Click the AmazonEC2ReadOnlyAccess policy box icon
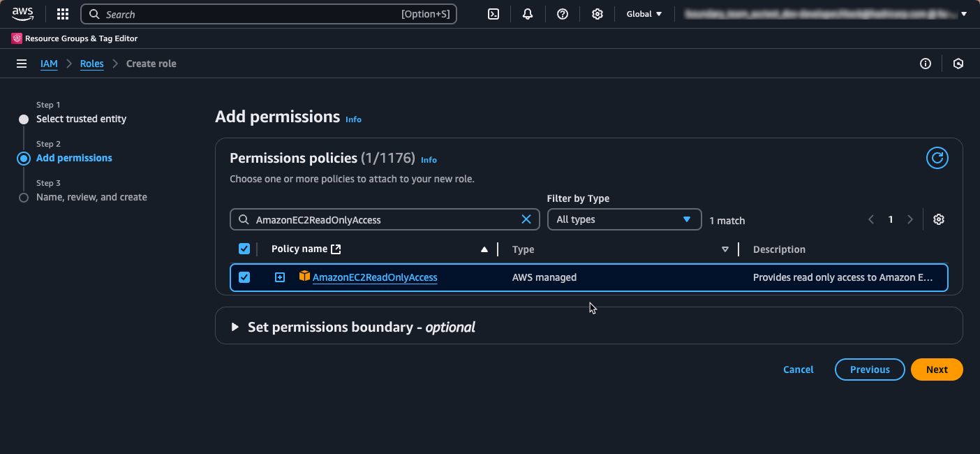This screenshot has width=980, height=454. tap(304, 276)
